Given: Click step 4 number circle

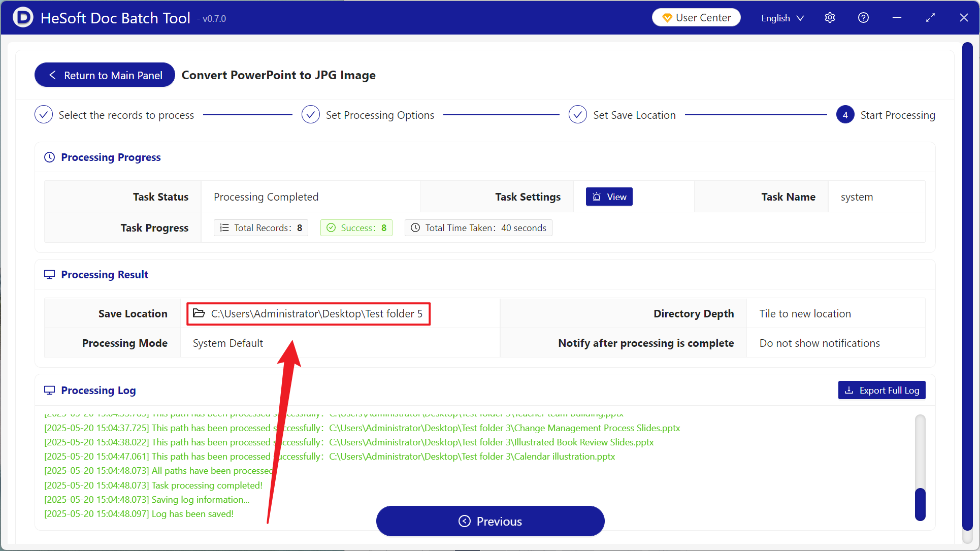Looking at the screenshot, I should [845, 115].
